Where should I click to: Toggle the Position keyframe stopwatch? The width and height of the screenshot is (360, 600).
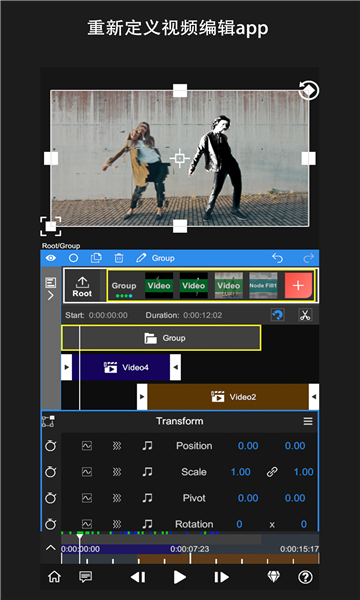pos(50,446)
